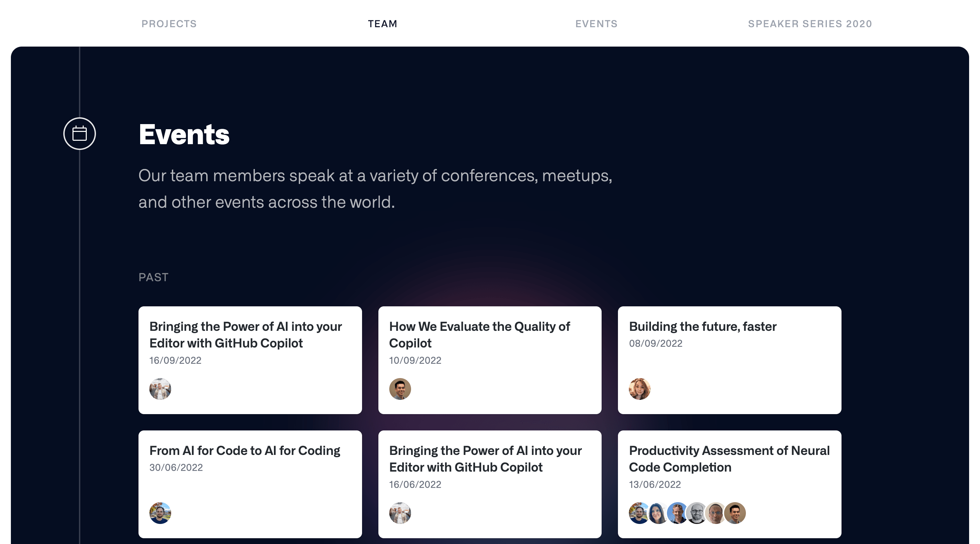Viewport: 980px width, 544px height.
Task: Click the calendar icon beside the Events heading
Action: coord(79,133)
